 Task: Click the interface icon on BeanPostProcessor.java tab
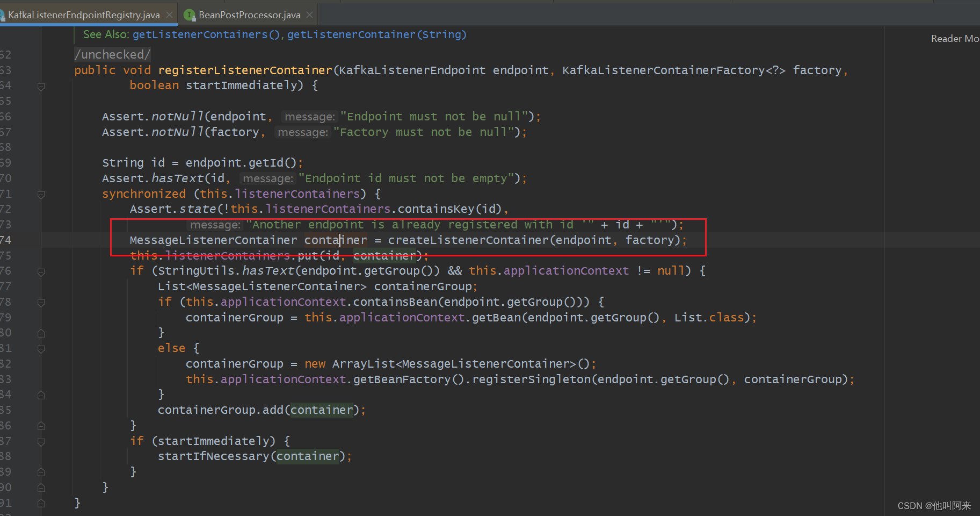(190, 15)
